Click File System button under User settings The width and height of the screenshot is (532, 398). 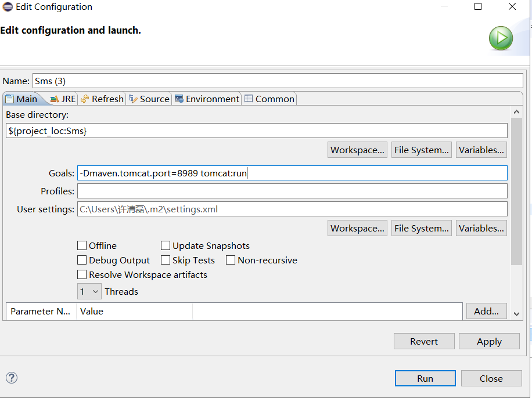tap(422, 228)
